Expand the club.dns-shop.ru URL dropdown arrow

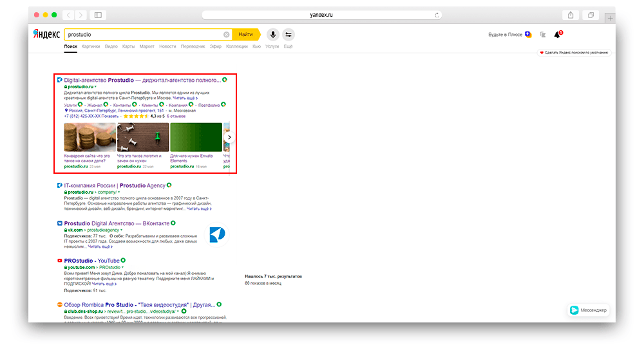[178, 312]
